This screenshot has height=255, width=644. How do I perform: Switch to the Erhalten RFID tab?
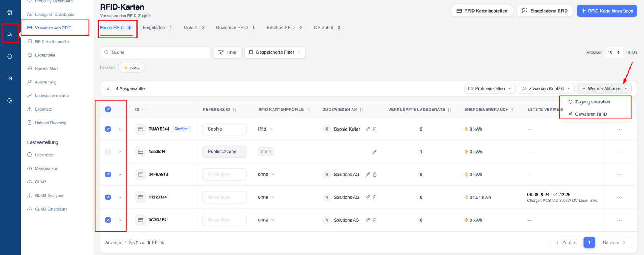(285, 28)
